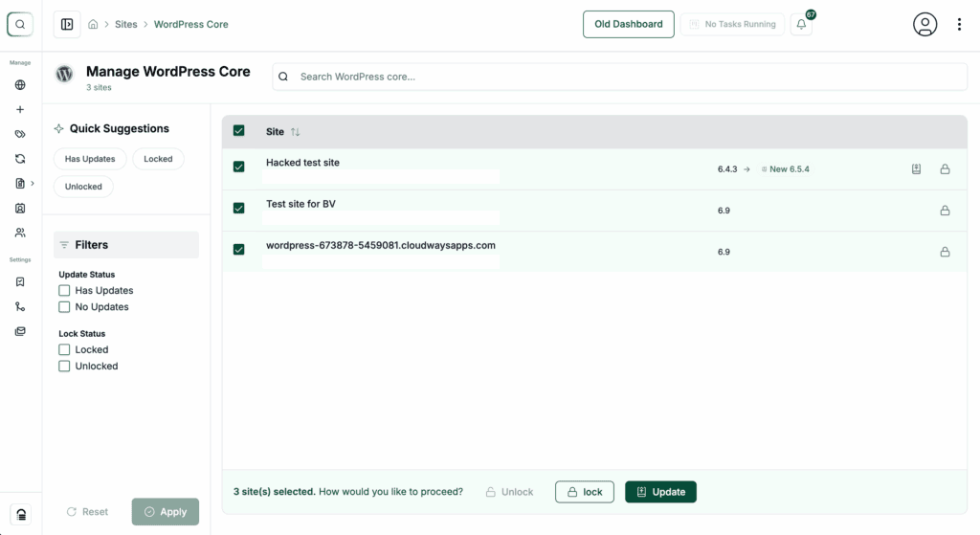
Task: Open the tags icon in sidebar
Action: click(20, 134)
